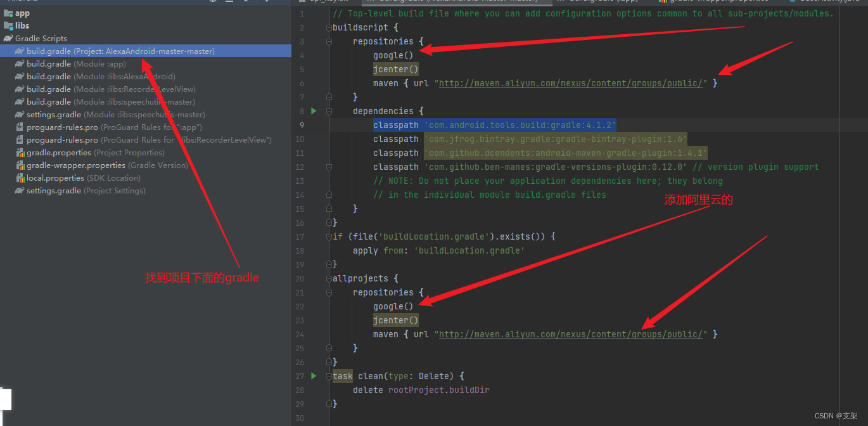Click the 'Top-level build file' comment line
Viewport: 868px width, 426px height.
point(584,13)
